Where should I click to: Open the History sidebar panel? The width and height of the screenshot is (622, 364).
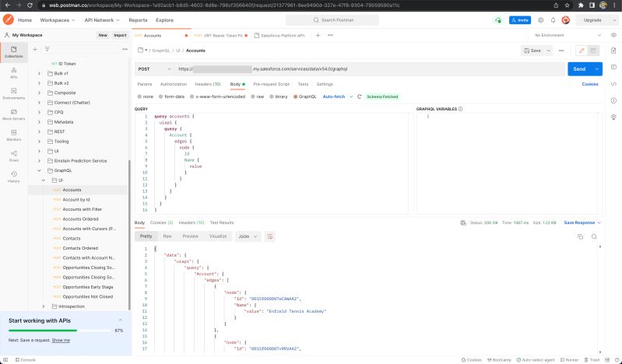pyautogui.click(x=14, y=177)
